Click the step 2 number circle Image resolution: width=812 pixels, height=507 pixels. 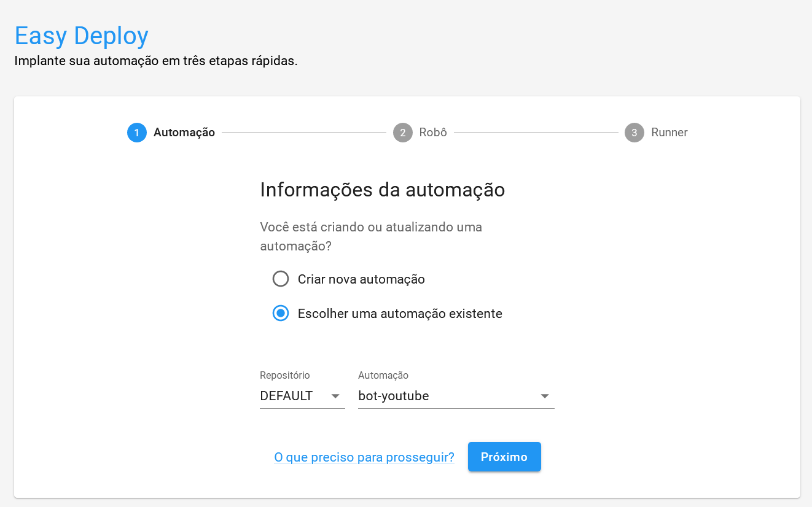pos(403,133)
